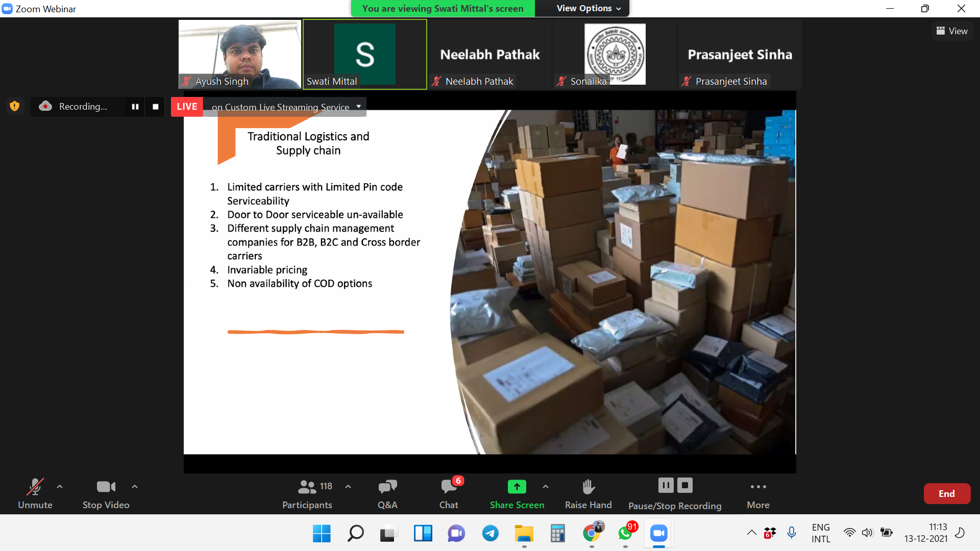
Task: Stop recording in bottom toolbar
Action: click(685, 485)
